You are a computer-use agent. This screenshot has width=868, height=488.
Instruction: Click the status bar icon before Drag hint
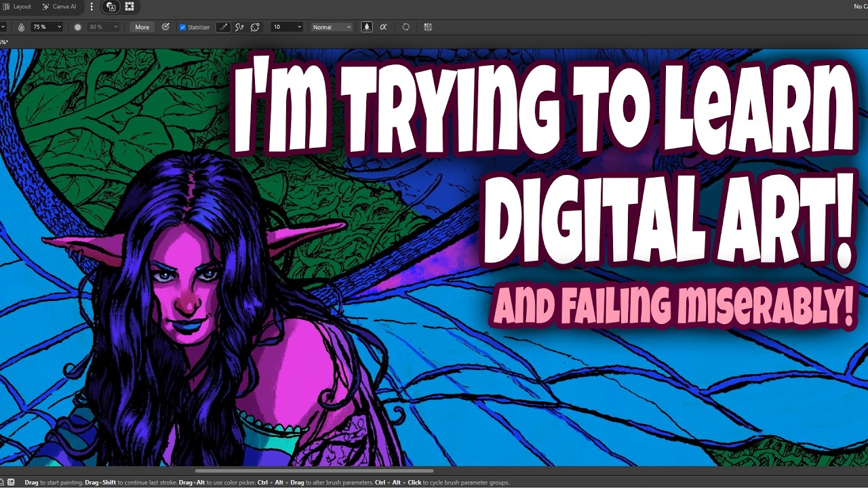11,482
